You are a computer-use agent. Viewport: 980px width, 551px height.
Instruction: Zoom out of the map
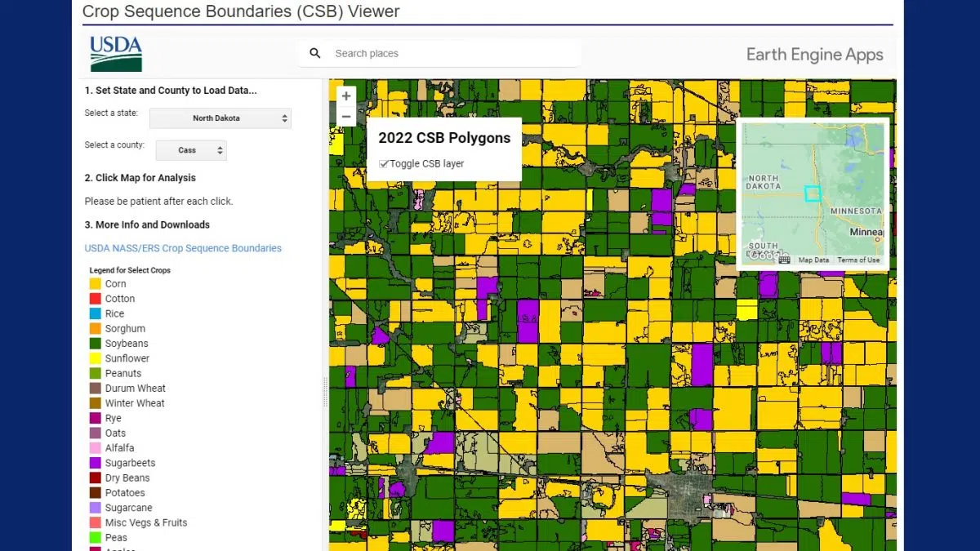346,116
